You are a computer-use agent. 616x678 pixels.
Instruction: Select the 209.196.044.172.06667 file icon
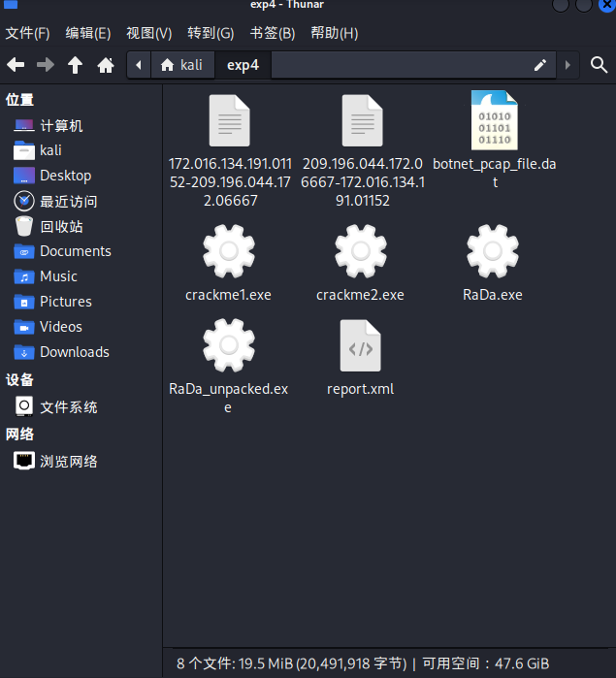click(x=363, y=120)
